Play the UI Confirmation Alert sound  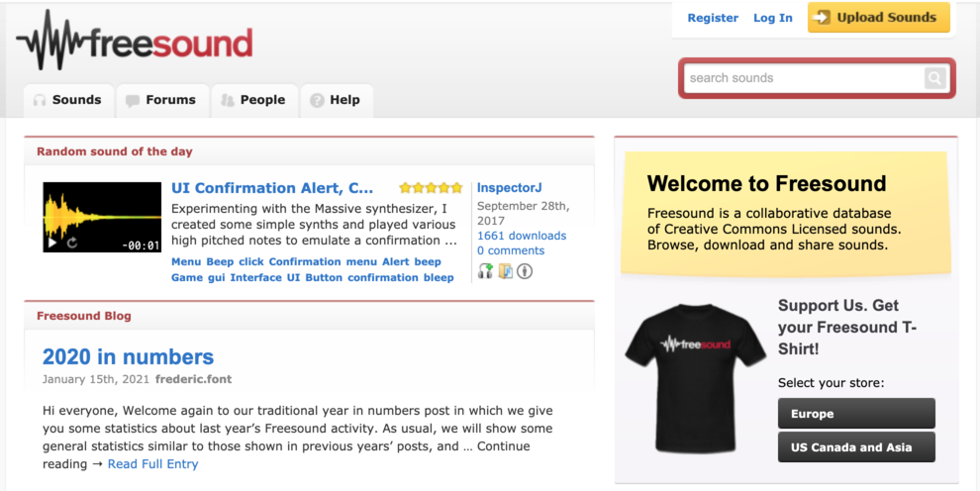(x=52, y=243)
